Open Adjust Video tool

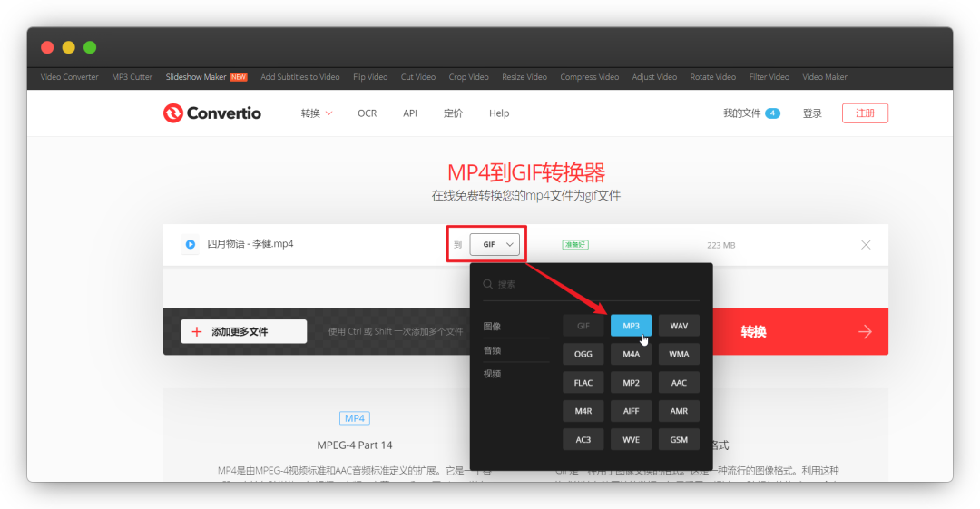point(654,77)
